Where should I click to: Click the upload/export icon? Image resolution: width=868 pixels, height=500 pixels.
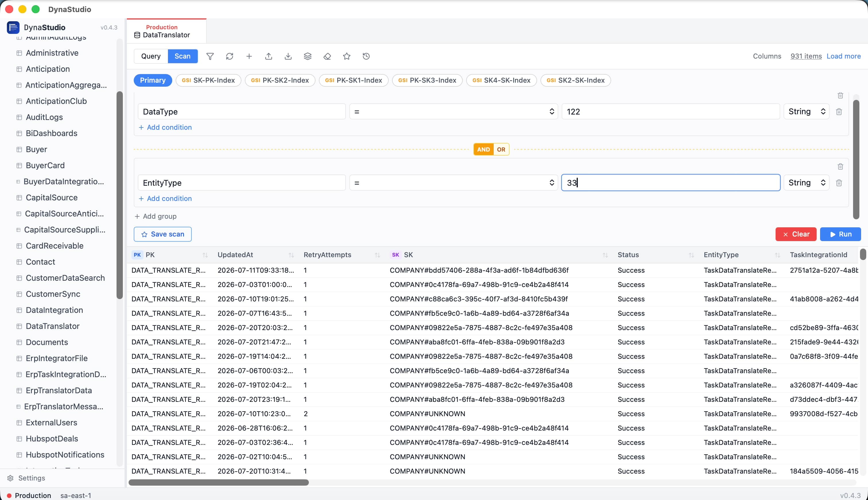click(x=268, y=56)
